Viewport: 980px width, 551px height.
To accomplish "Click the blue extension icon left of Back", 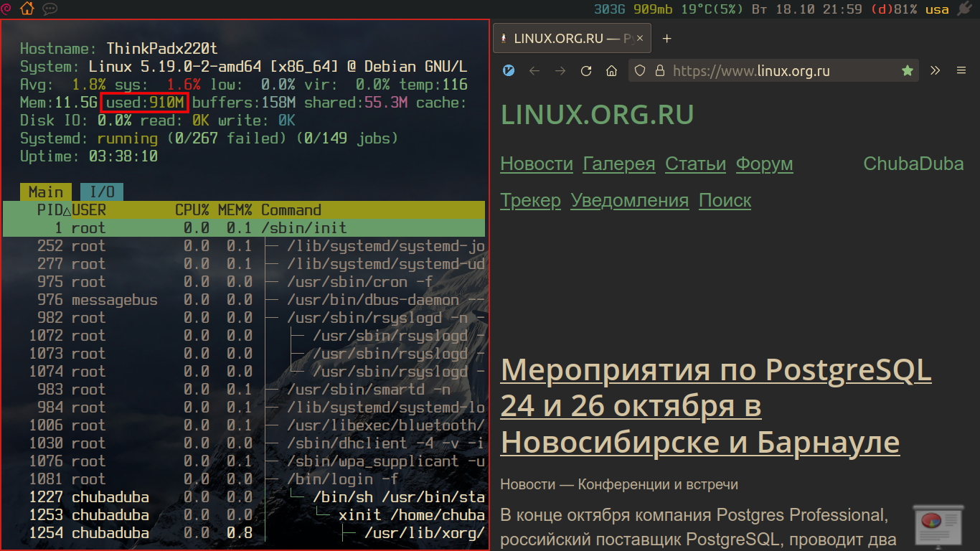I will [x=509, y=70].
